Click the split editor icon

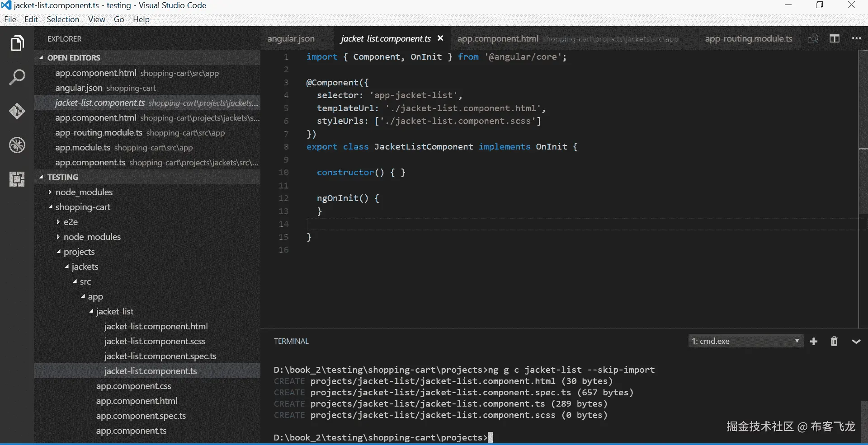click(x=835, y=39)
